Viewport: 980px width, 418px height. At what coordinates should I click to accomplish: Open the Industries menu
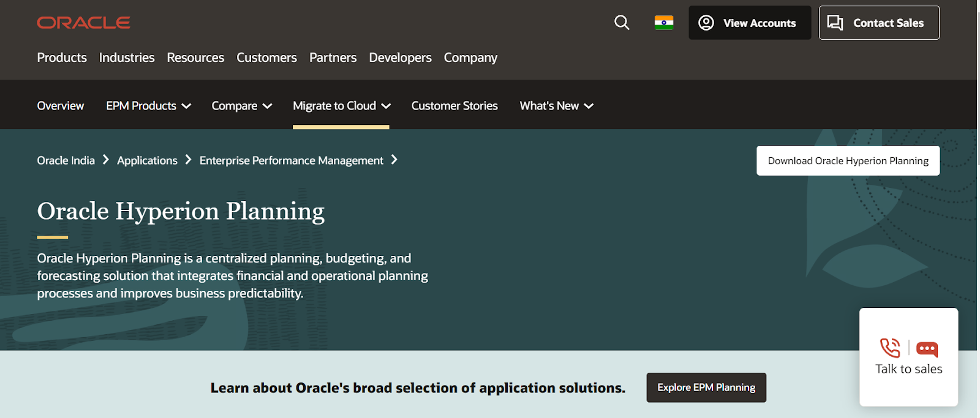coord(127,58)
